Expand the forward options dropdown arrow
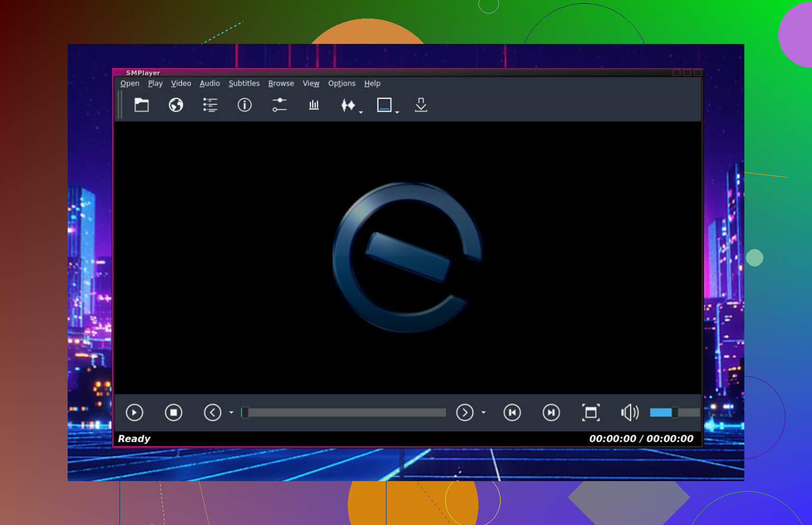812x525 pixels. click(x=483, y=412)
